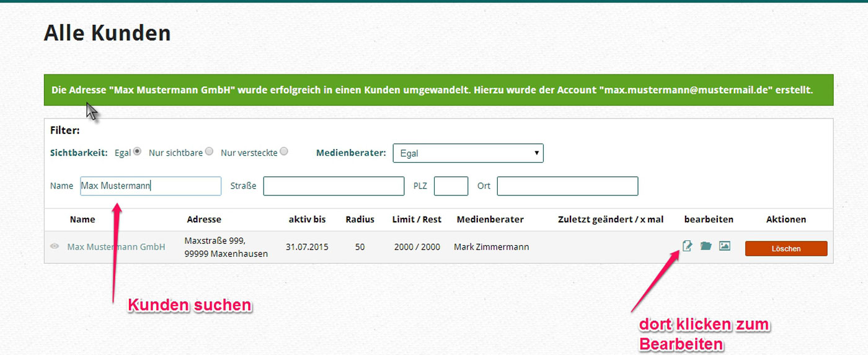868x355 pixels.
Task: Toggle the eye icon beside Max Mustermann GmbH
Action: tap(55, 247)
